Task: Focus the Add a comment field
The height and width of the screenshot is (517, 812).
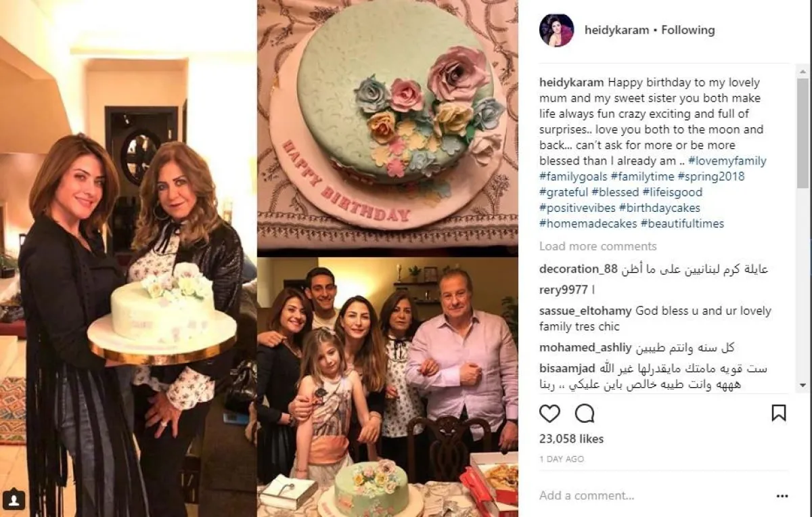Action: click(x=650, y=496)
